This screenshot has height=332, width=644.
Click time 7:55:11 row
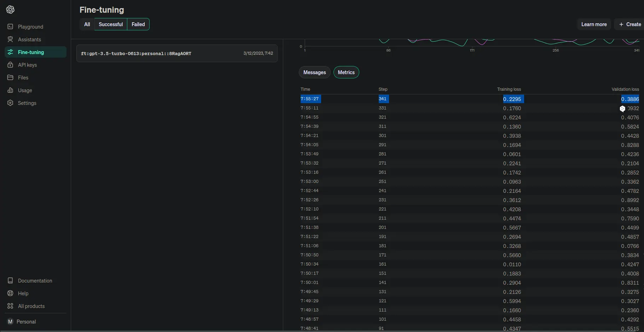[309, 108]
